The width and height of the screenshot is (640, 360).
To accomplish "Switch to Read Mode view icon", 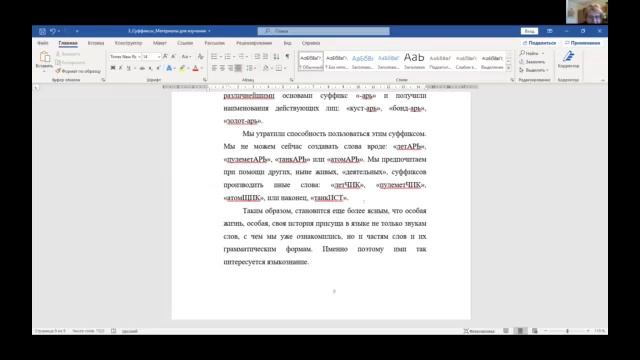I will point(506,331).
